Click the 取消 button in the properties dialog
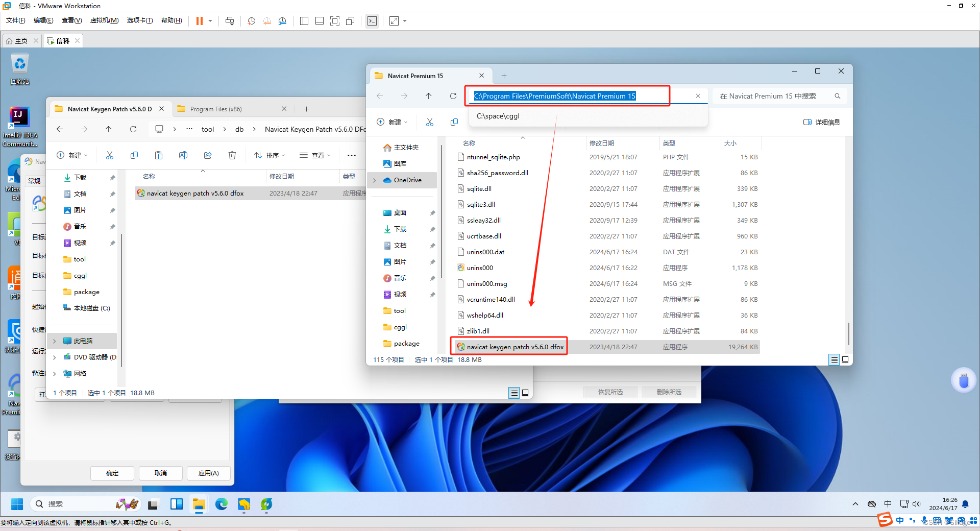Image resolution: width=980 pixels, height=531 pixels. point(161,473)
